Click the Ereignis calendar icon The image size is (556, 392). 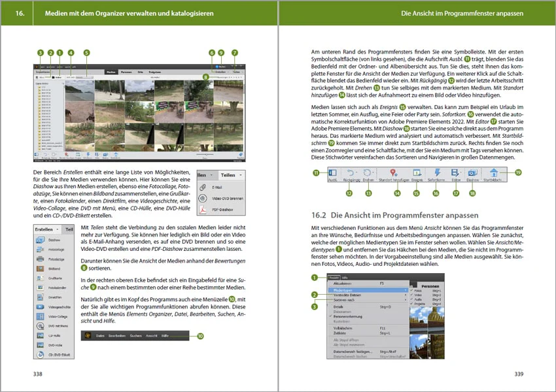point(417,172)
